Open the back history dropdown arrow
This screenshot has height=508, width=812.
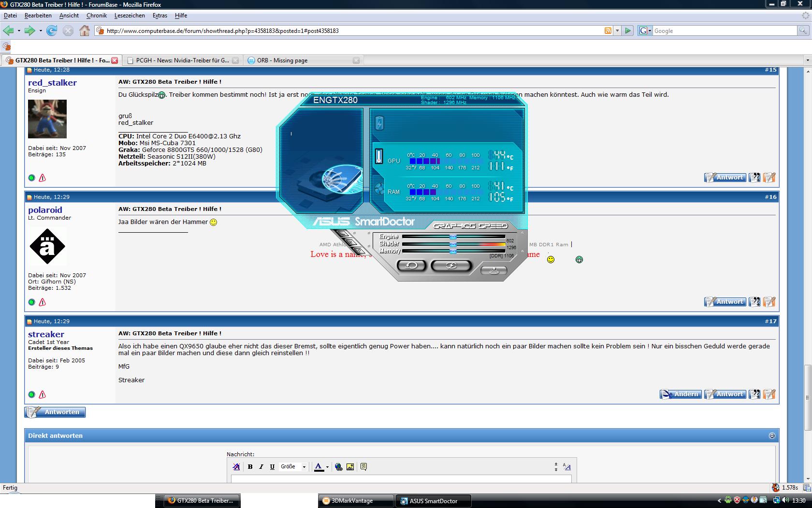(19, 31)
